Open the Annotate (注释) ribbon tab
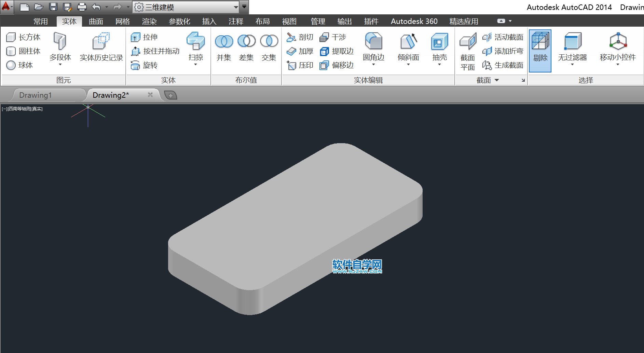644x353 pixels. [x=236, y=22]
